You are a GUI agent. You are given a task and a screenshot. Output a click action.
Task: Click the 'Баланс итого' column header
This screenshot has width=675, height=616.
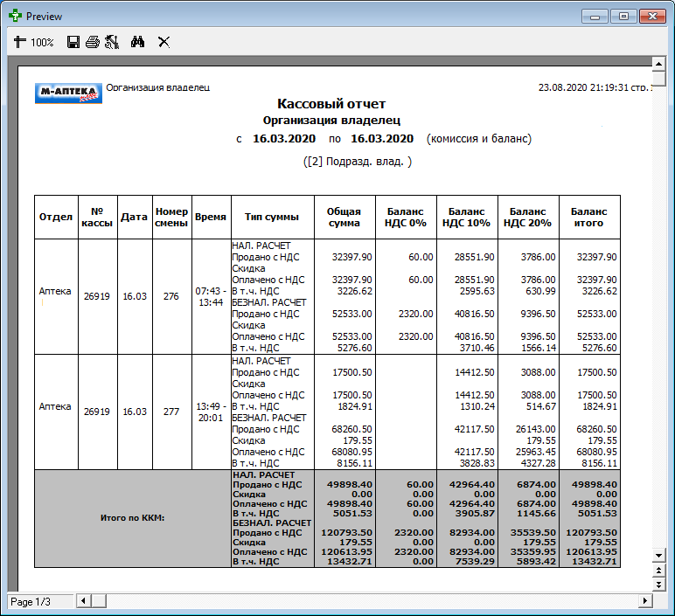(x=589, y=217)
